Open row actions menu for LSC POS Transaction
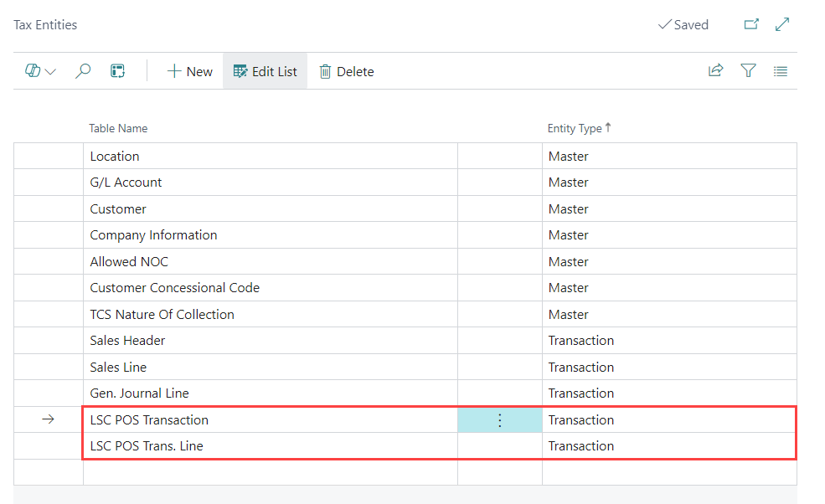 [500, 419]
